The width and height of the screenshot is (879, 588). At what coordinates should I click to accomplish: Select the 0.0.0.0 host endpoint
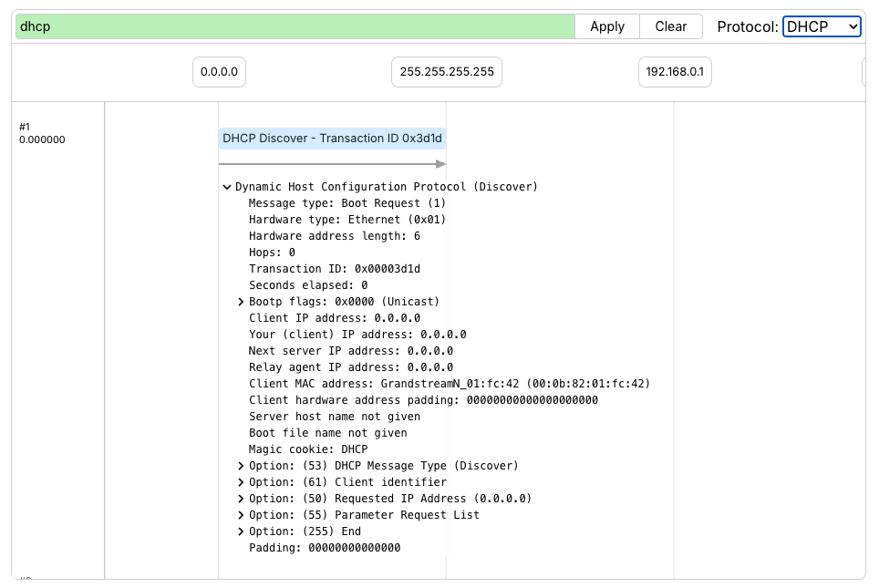219,71
